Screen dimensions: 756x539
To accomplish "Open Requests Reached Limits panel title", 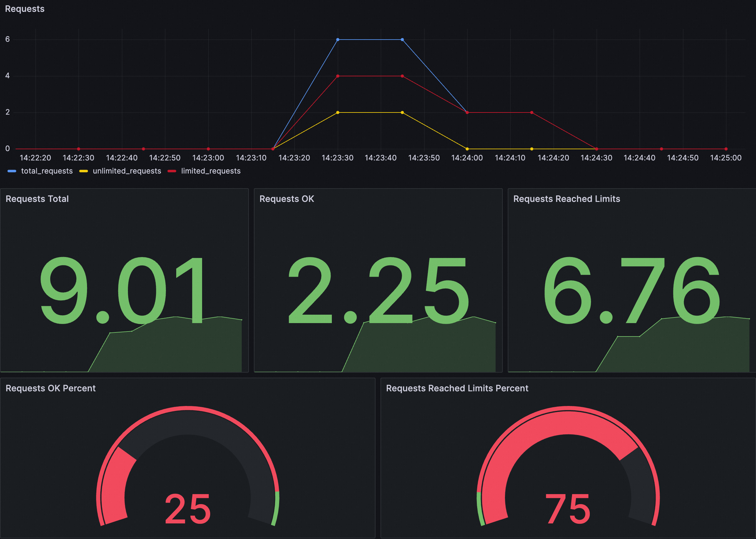I will [x=566, y=199].
